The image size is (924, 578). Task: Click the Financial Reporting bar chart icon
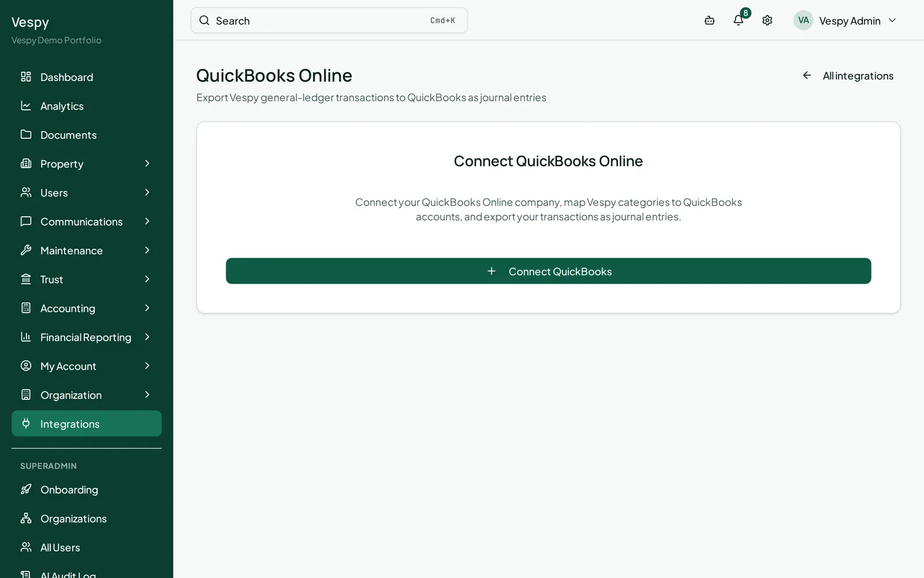(26, 337)
